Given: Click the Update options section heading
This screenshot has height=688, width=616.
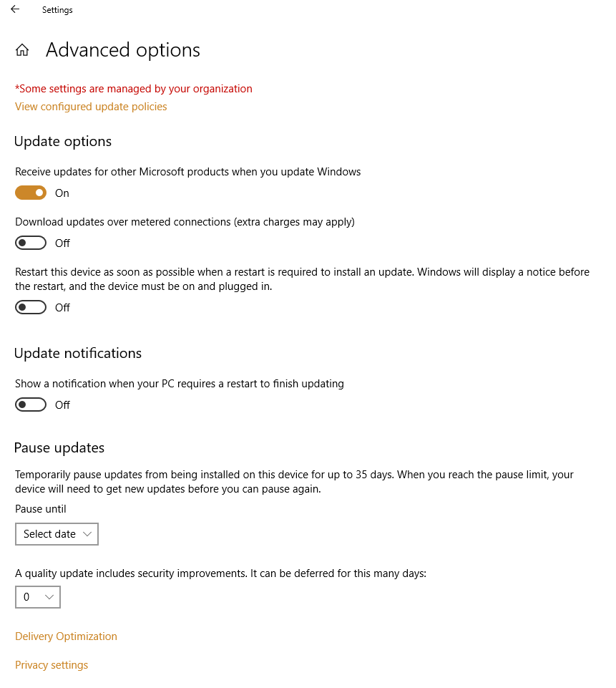Looking at the screenshot, I should (x=63, y=142).
